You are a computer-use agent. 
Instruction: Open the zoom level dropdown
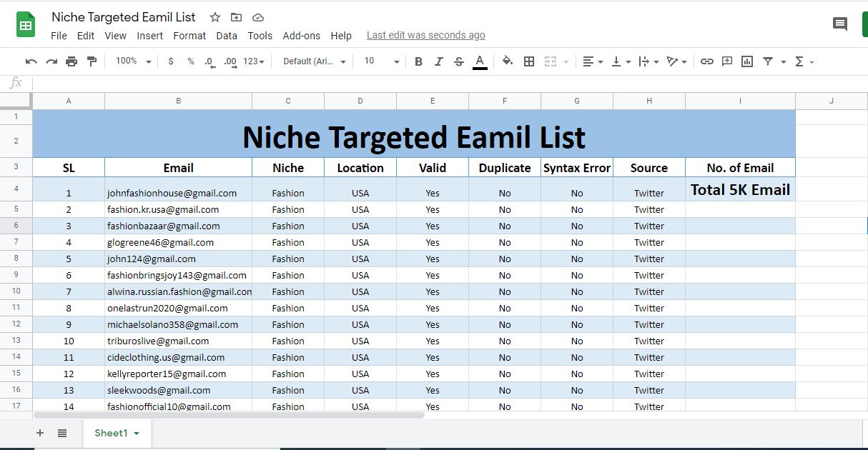[x=132, y=61]
